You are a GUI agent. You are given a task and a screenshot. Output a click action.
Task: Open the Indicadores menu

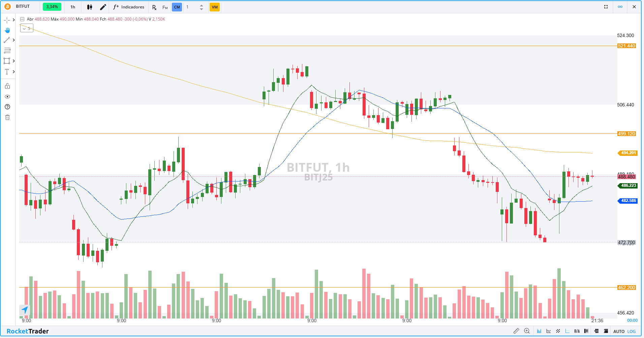(x=129, y=7)
